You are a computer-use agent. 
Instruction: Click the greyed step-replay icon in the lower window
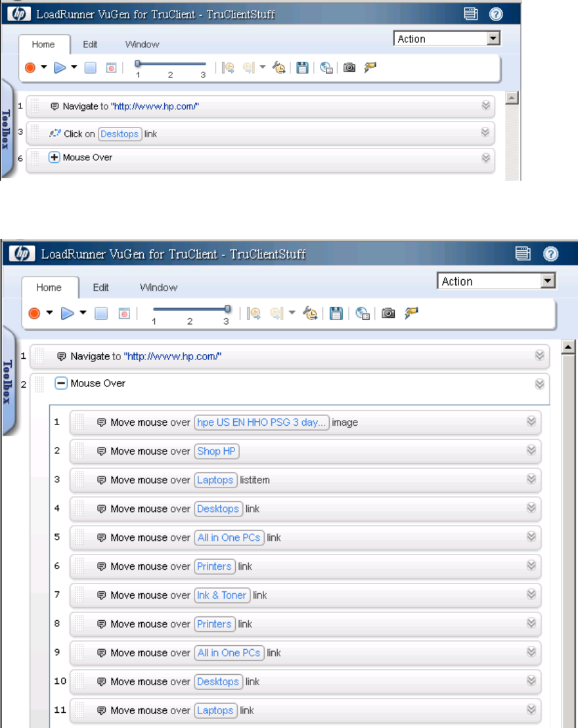[276, 313]
